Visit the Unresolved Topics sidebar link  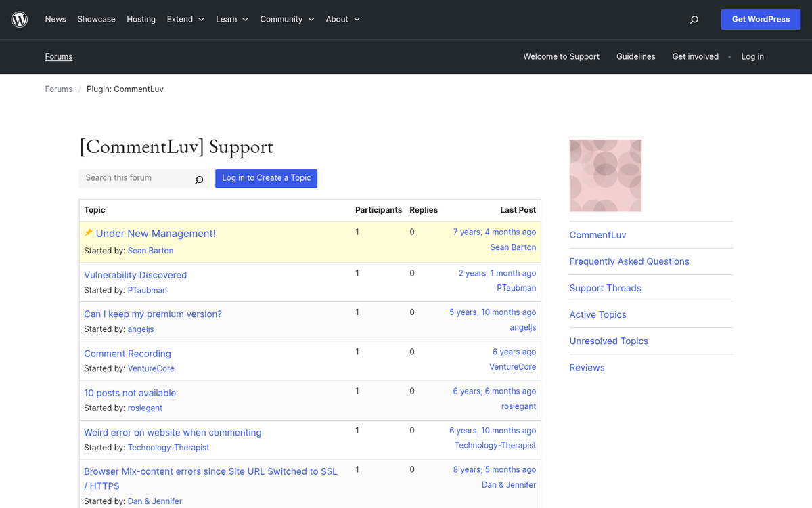coord(608,341)
